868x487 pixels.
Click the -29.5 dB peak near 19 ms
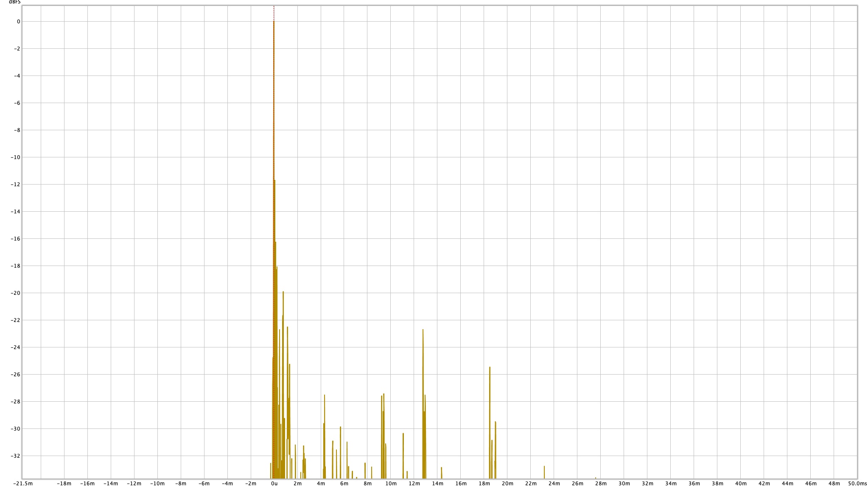495,423
